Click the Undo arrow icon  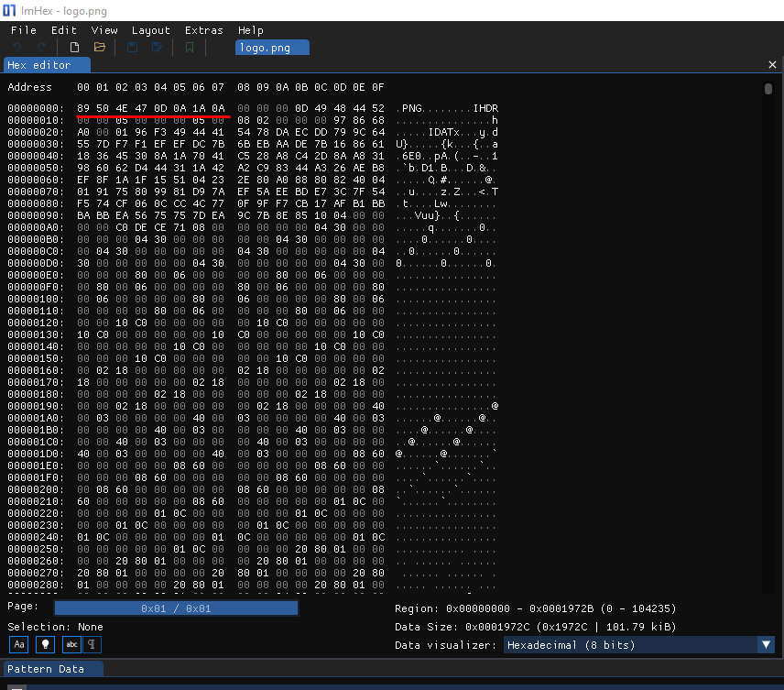pos(17,47)
